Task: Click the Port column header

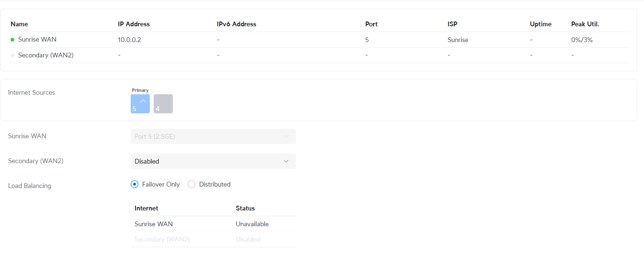Action: click(x=372, y=24)
